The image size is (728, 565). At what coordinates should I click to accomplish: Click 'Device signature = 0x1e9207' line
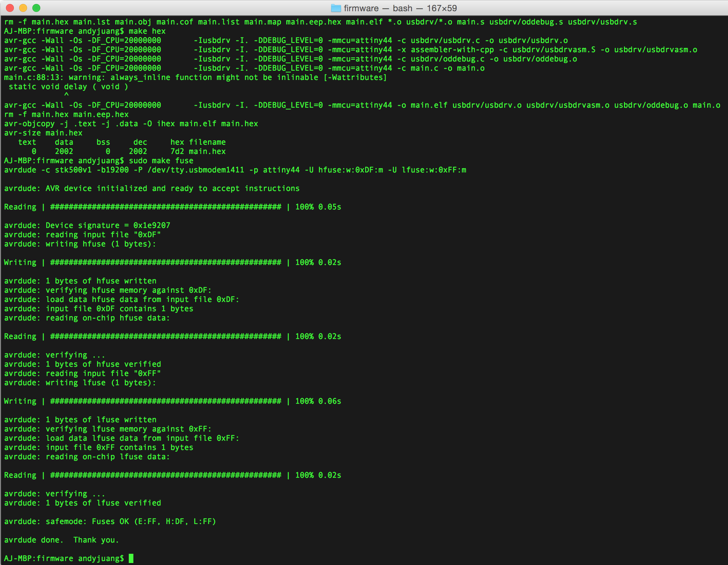(x=87, y=225)
